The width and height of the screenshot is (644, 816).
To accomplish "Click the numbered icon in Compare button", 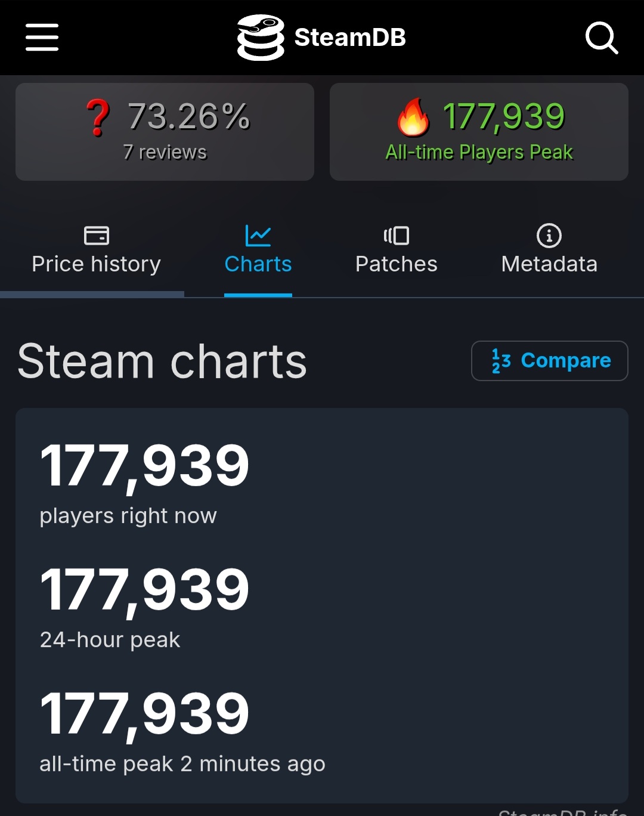I will coord(501,361).
